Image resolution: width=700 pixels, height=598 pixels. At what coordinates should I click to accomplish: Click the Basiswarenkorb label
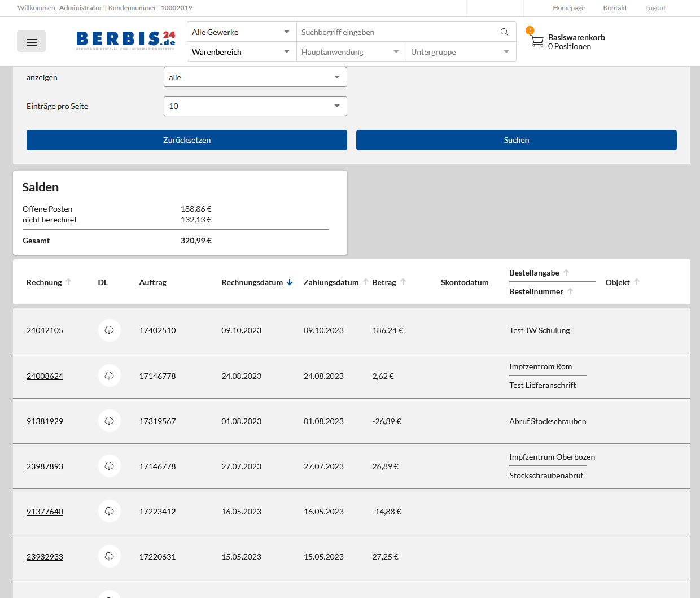pos(576,37)
